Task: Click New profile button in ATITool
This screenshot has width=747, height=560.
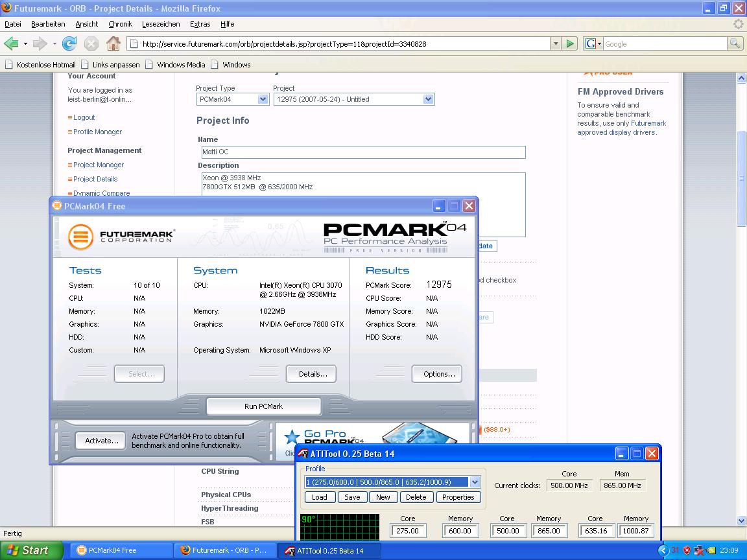Action: (383, 497)
